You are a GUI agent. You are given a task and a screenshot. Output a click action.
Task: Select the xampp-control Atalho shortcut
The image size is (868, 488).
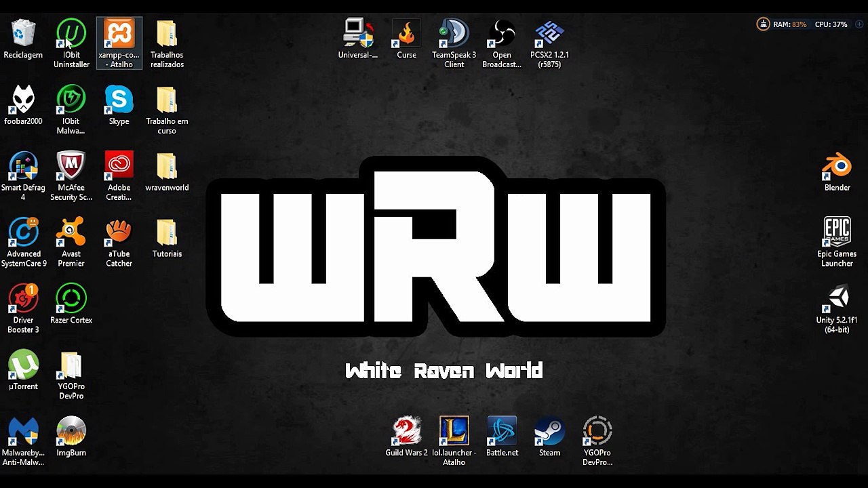coord(119,44)
